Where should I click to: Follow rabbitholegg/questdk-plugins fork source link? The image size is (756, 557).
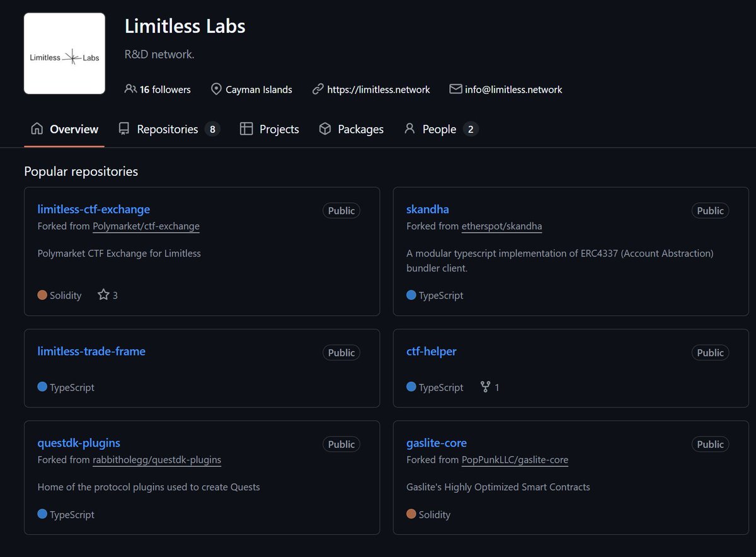157,460
